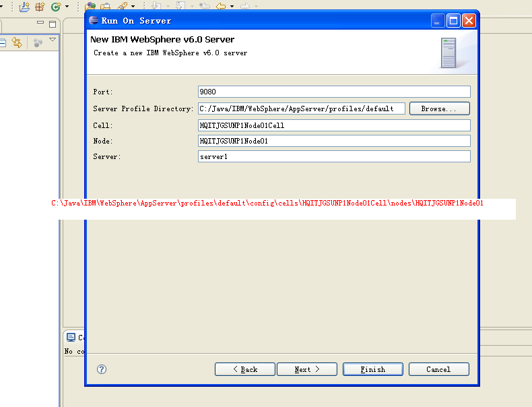Click in the Port input field
Image resolution: width=532 pixels, height=407 pixels.
click(x=334, y=92)
